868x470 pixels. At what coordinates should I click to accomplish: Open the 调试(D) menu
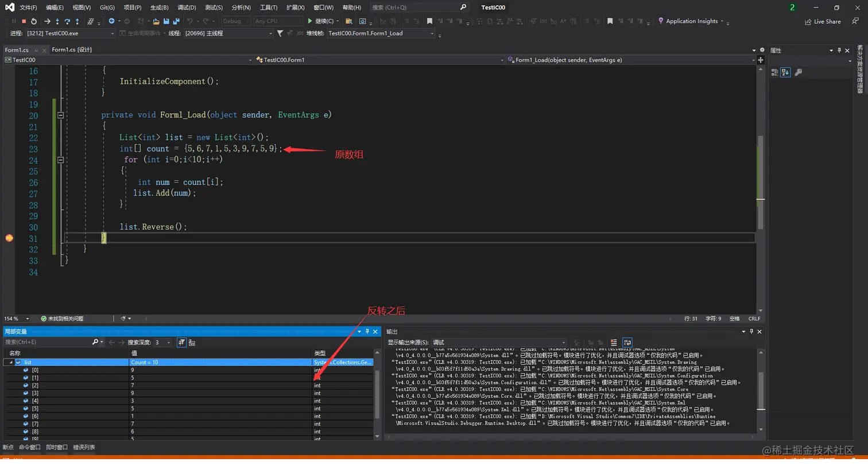click(x=187, y=7)
